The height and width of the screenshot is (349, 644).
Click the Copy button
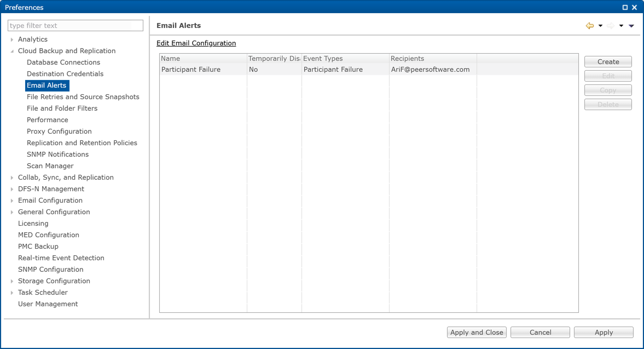coord(608,90)
